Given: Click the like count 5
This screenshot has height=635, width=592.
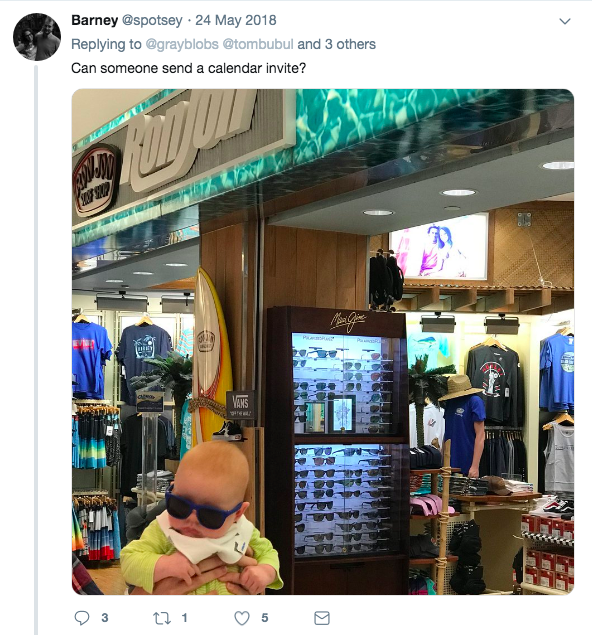Looking at the screenshot, I should pyautogui.click(x=265, y=618).
